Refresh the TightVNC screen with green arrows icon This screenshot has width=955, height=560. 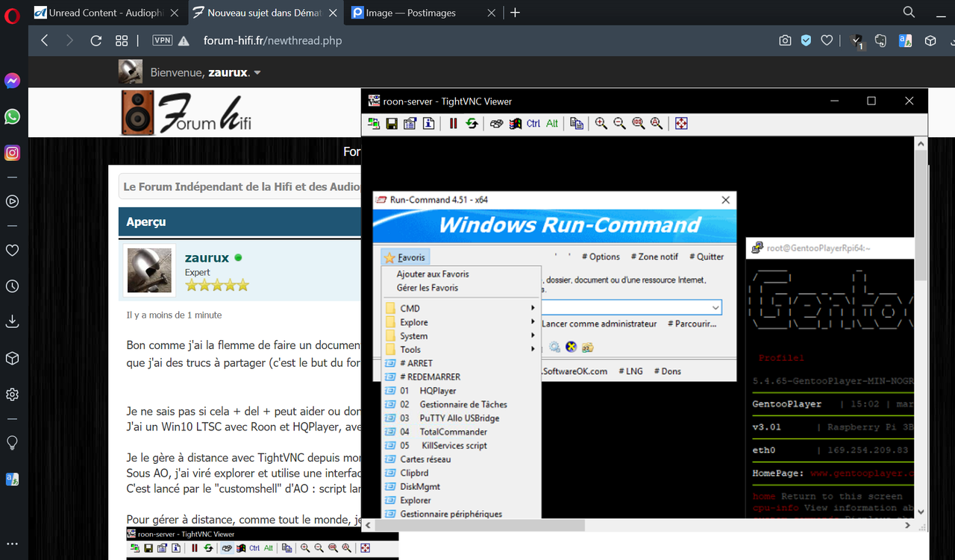[x=472, y=124]
